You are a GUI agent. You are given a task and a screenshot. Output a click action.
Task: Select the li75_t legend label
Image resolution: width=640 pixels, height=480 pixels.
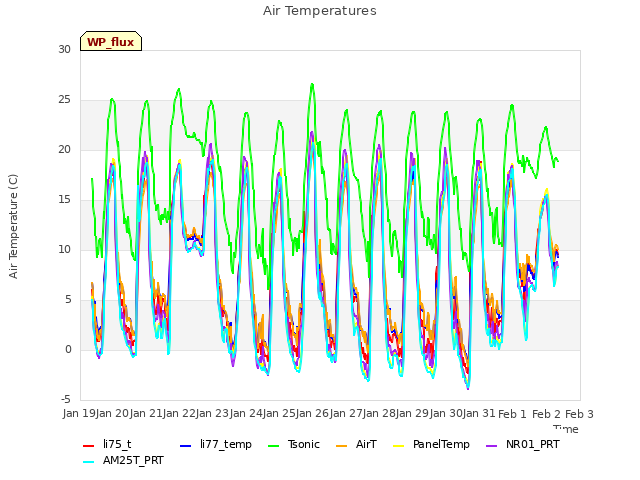point(117,444)
